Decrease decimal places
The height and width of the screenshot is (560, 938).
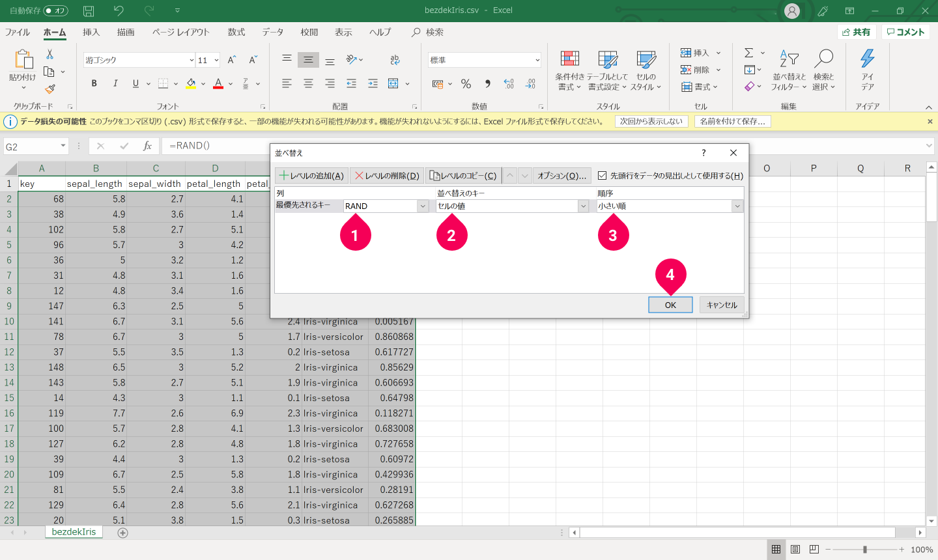[530, 83]
